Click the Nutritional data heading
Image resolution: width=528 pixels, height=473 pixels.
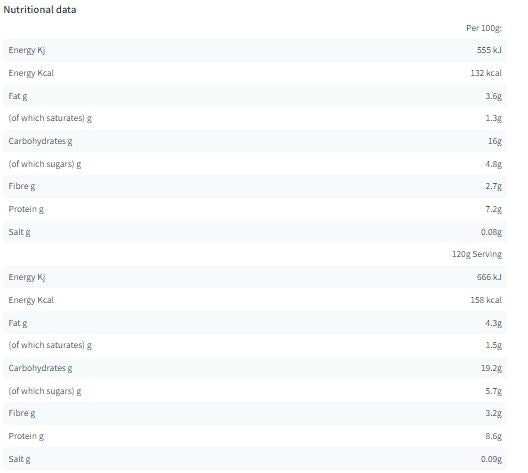tap(40, 9)
